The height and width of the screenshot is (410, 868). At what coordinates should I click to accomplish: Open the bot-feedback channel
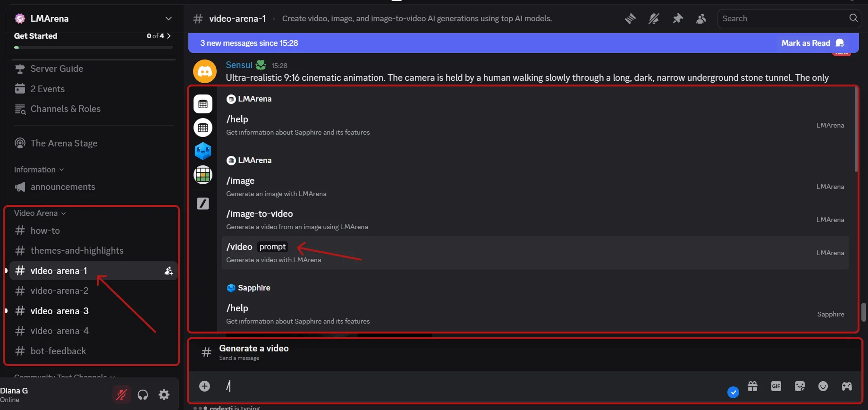point(93,351)
